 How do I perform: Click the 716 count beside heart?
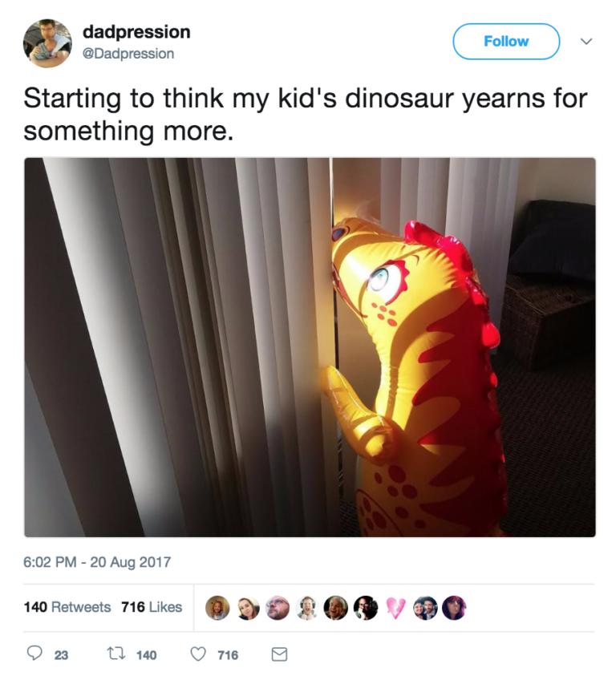(228, 655)
